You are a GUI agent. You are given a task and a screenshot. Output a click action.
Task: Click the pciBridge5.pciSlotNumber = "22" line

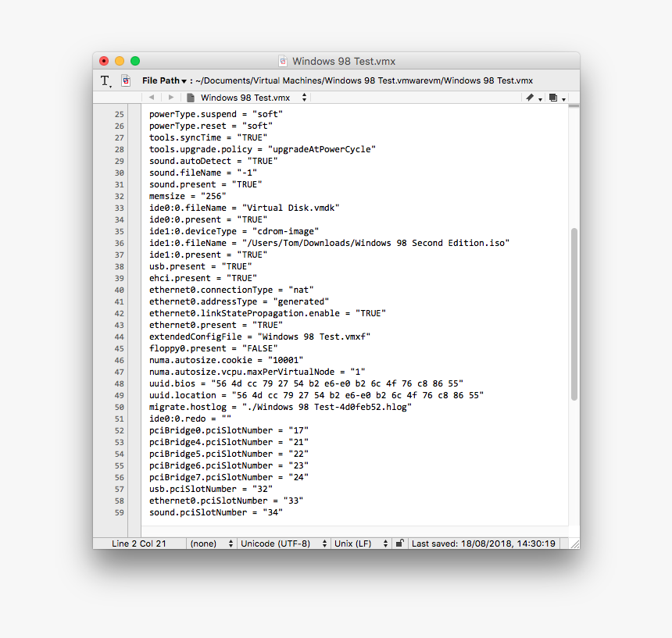click(x=229, y=454)
